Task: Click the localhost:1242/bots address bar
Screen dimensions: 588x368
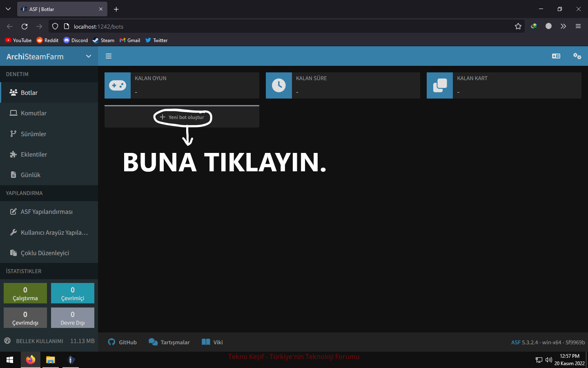Action: click(x=286, y=27)
